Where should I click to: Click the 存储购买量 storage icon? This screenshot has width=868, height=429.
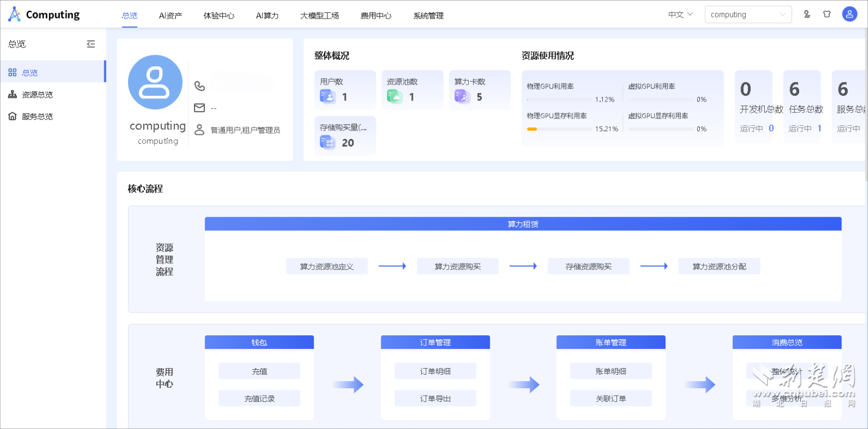(328, 142)
